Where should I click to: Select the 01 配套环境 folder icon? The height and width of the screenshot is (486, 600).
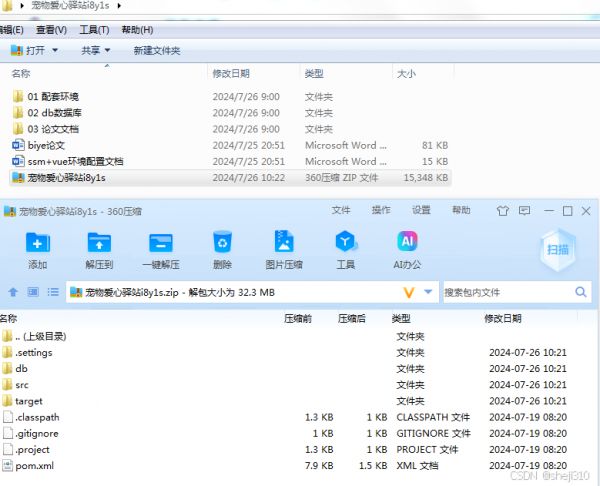[x=18, y=96]
